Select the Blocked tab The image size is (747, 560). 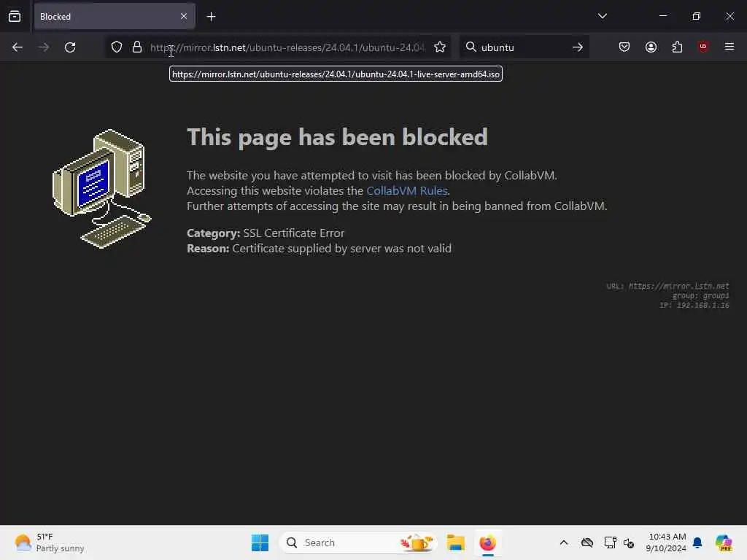click(115, 17)
